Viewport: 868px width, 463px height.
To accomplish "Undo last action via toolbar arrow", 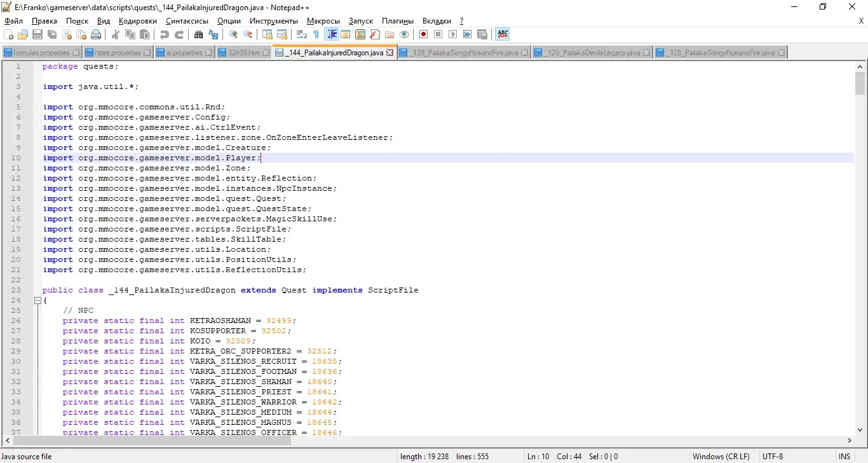I will pos(165,34).
